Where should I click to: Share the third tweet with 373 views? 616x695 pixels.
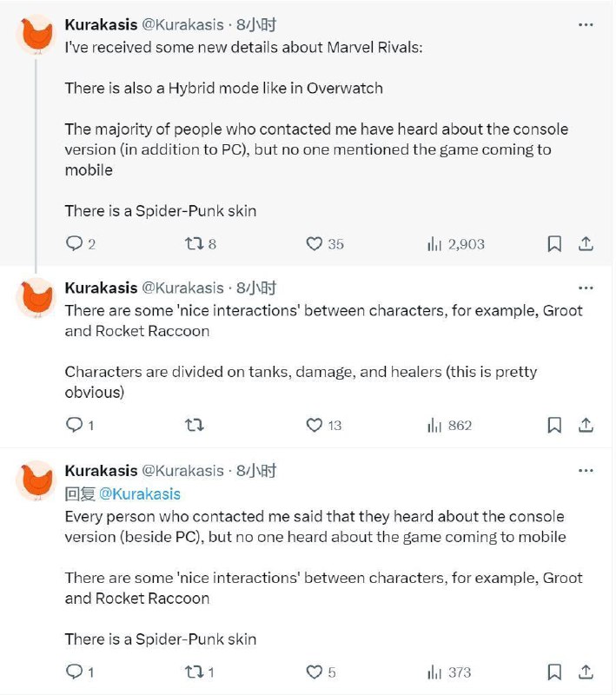click(x=586, y=672)
